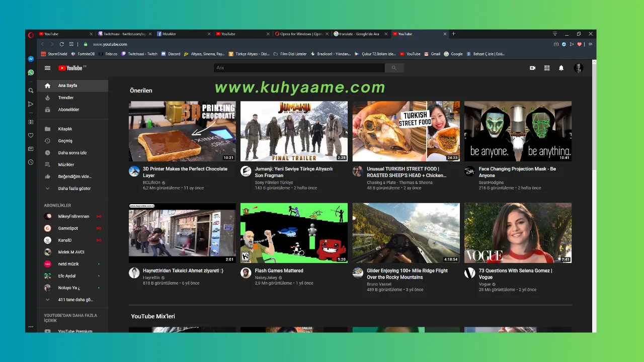Open Geçmiş history in sidebar
This screenshot has height=362, width=644.
pyautogui.click(x=72, y=141)
